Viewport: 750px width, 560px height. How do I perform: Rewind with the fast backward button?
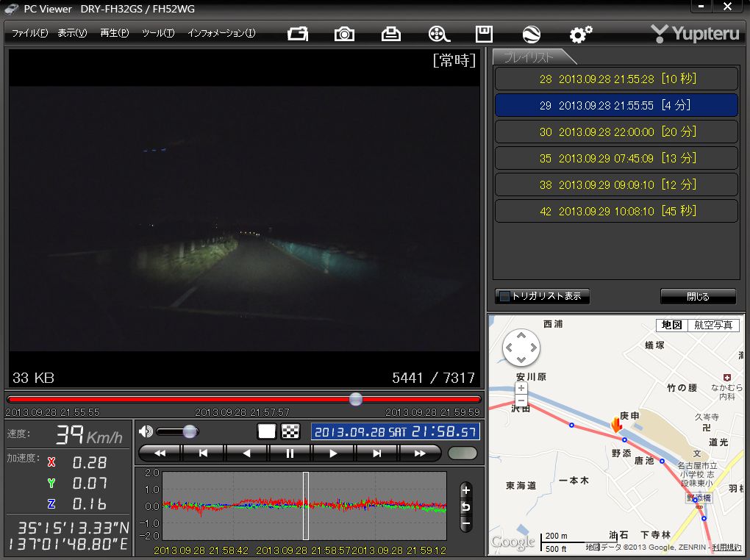tap(160, 453)
